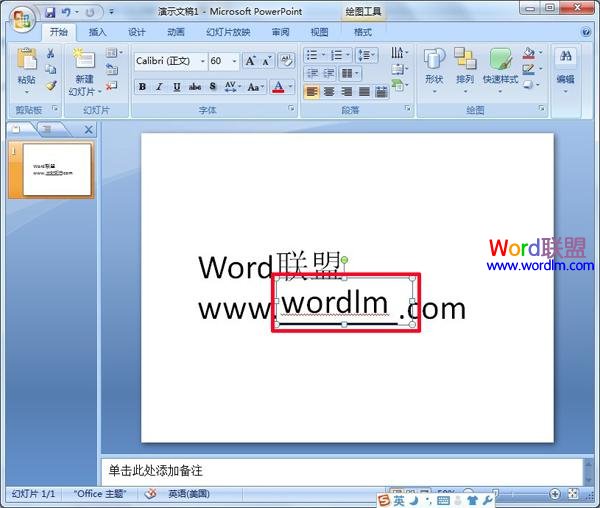Decrease font size with small A icon

coord(267,61)
